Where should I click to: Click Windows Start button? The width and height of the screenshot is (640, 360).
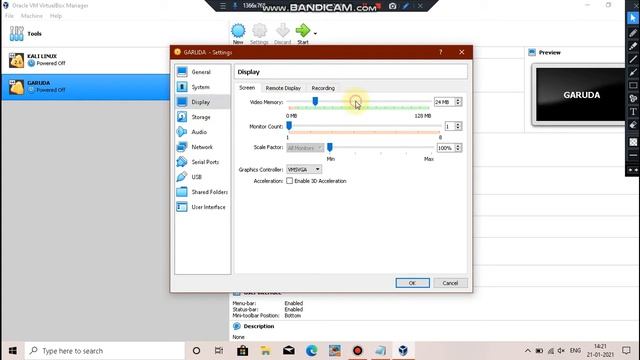click(x=13, y=351)
